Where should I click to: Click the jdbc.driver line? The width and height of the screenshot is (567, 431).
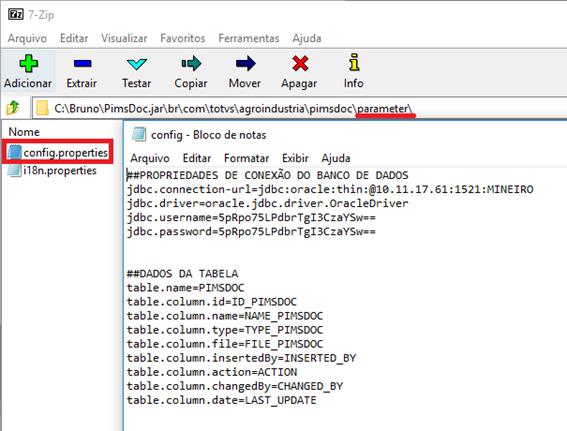point(267,203)
